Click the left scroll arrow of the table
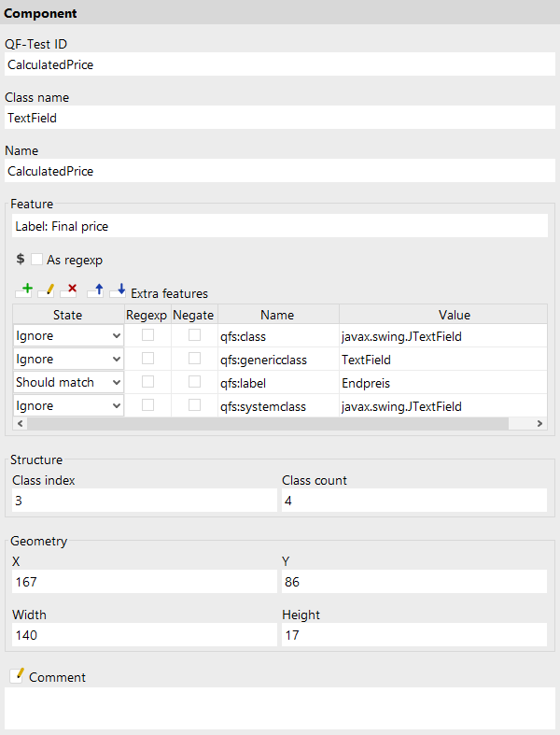The image size is (560, 735). click(21, 423)
